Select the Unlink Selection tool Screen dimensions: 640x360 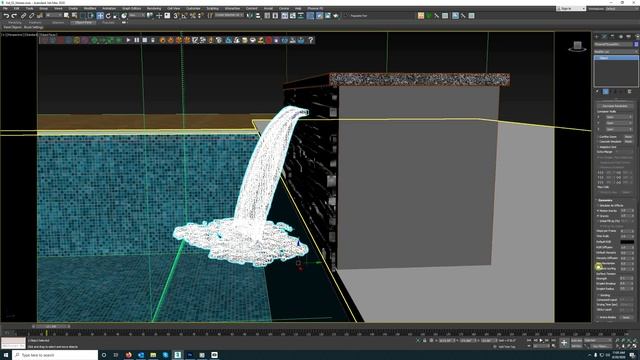click(31, 16)
